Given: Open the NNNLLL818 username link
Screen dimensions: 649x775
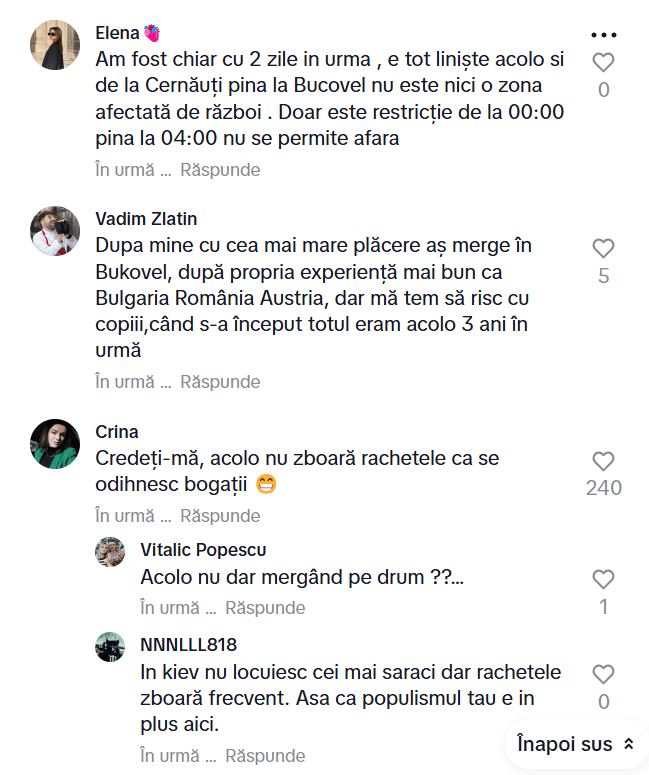Looking at the screenshot, I should [189, 644].
